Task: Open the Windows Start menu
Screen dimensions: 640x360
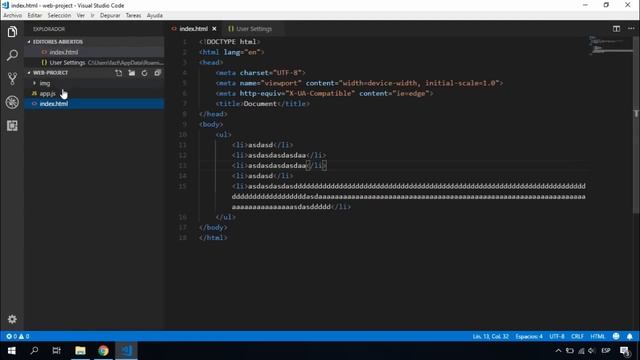Action: [11, 351]
